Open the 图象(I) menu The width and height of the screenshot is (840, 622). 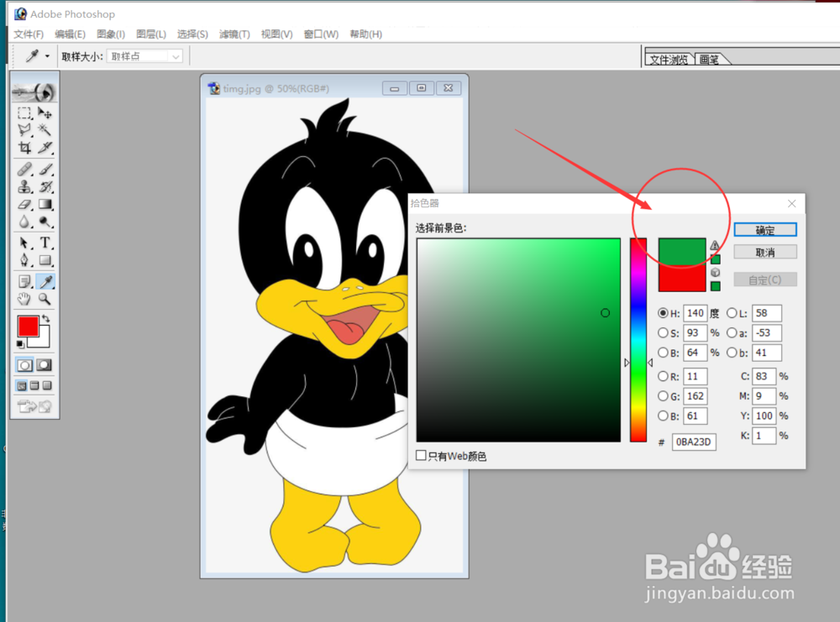click(111, 34)
